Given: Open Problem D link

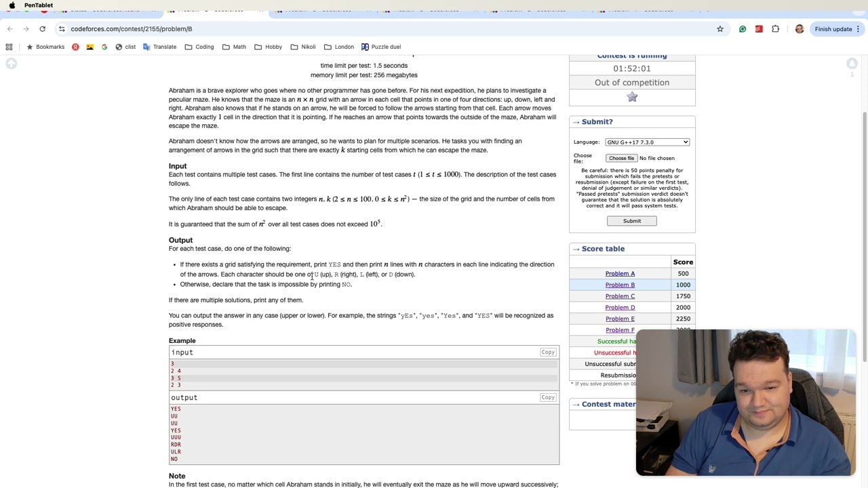Looking at the screenshot, I should pyautogui.click(x=620, y=308).
